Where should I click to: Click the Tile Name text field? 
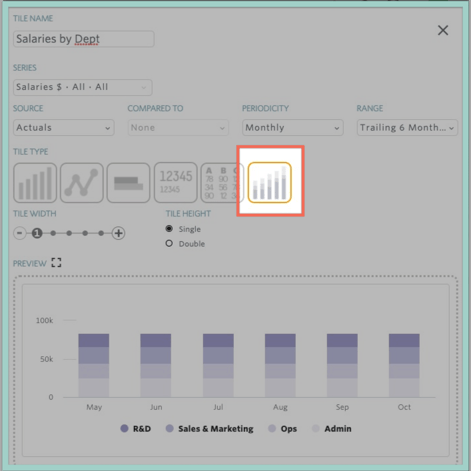(x=84, y=39)
